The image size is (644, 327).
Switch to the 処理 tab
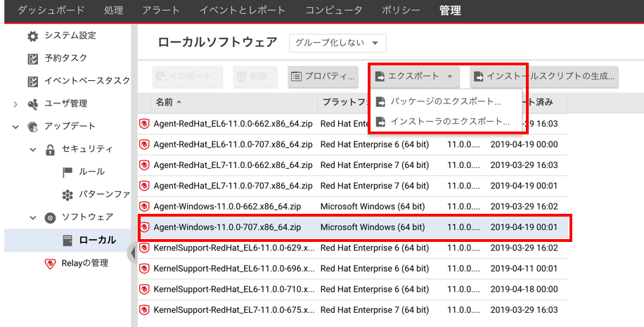click(x=113, y=11)
